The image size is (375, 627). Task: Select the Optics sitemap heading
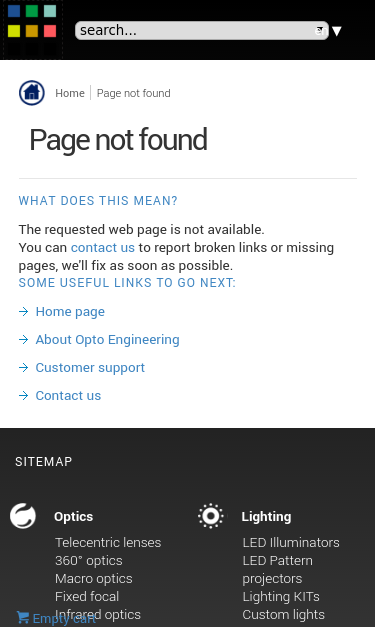pyautogui.click(x=74, y=517)
